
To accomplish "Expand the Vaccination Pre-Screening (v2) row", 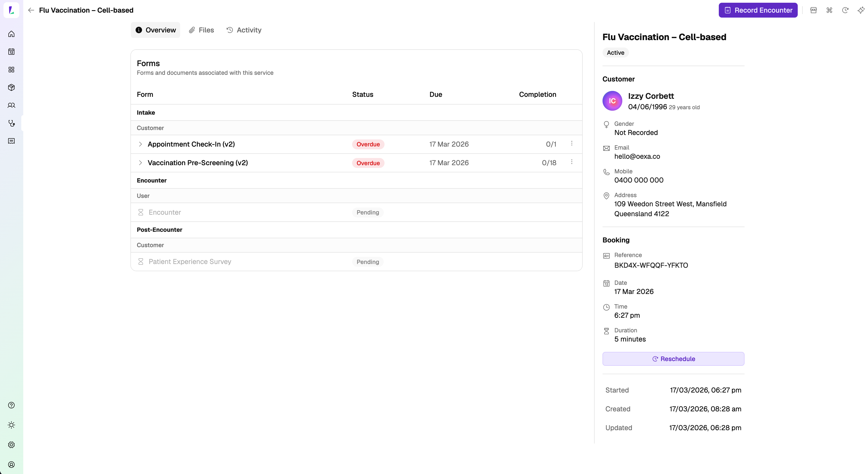I will [x=141, y=163].
